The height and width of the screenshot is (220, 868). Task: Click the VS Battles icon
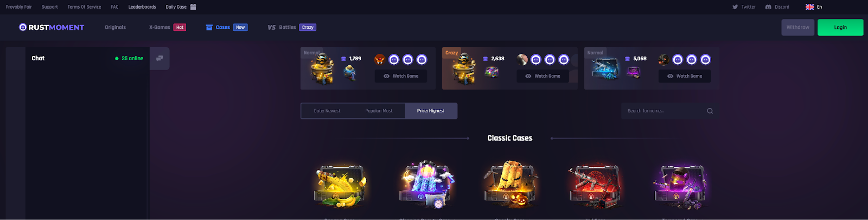click(272, 27)
